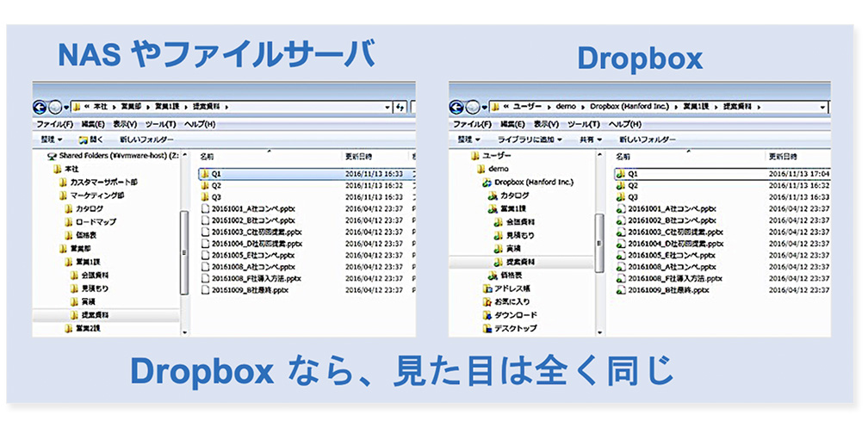The height and width of the screenshot is (434, 868).
Task: Click the back arrow in the NAS window
Action: pyautogui.click(x=40, y=107)
